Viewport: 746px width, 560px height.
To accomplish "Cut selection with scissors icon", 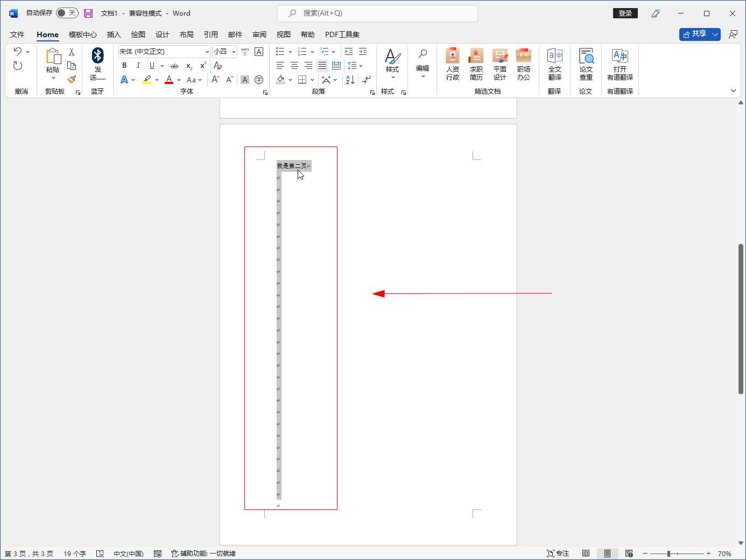I will click(x=72, y=52).
